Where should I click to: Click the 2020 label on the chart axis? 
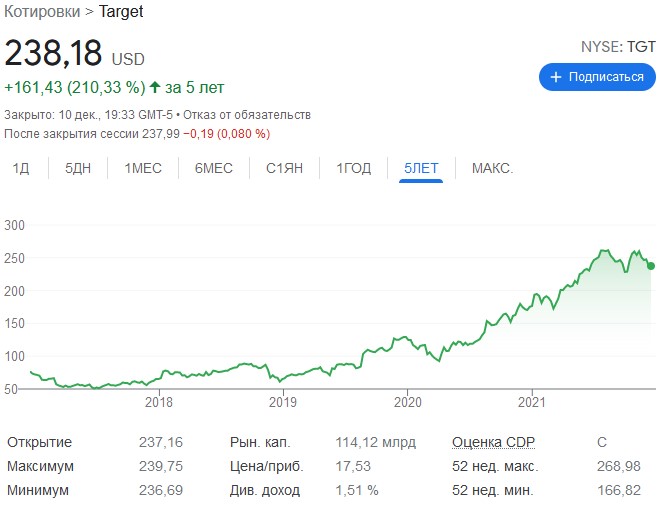(408, 402)
